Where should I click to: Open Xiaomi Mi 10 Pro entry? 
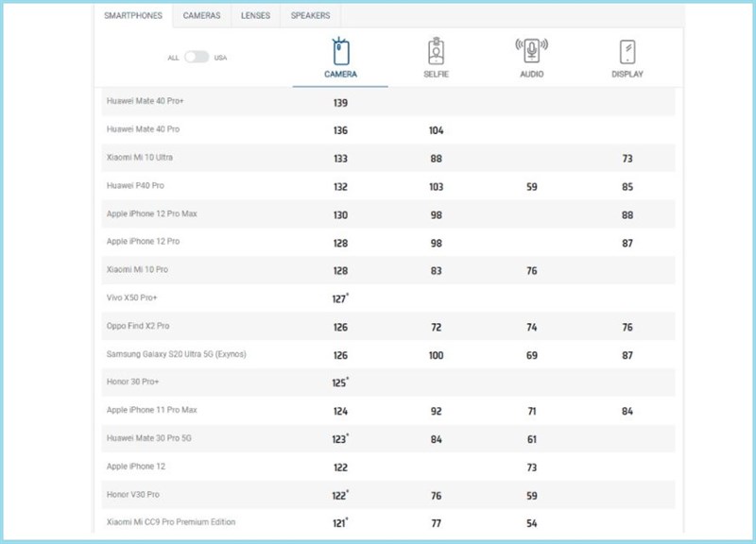(x=137, y=269)
